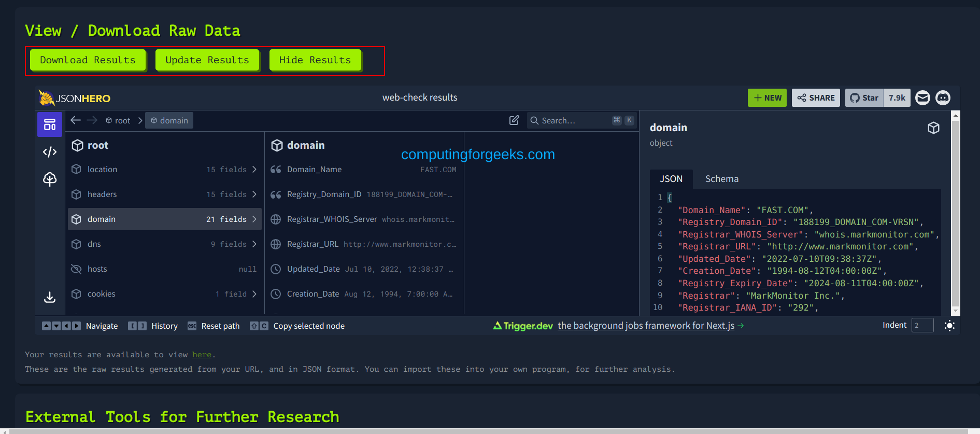The image size is (980, 434).
Task: Open the email envelope icon
Action: pyautogui.click(x=922, y=97)
